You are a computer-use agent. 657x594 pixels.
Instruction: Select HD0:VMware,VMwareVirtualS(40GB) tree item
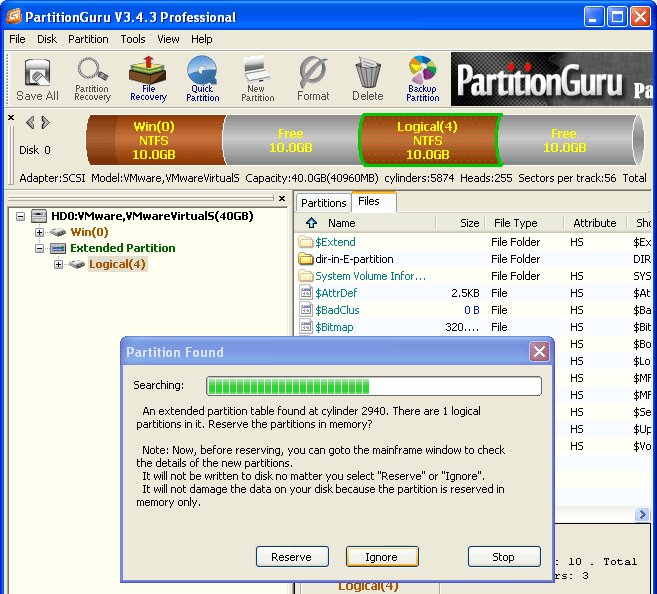click(152, 216)
